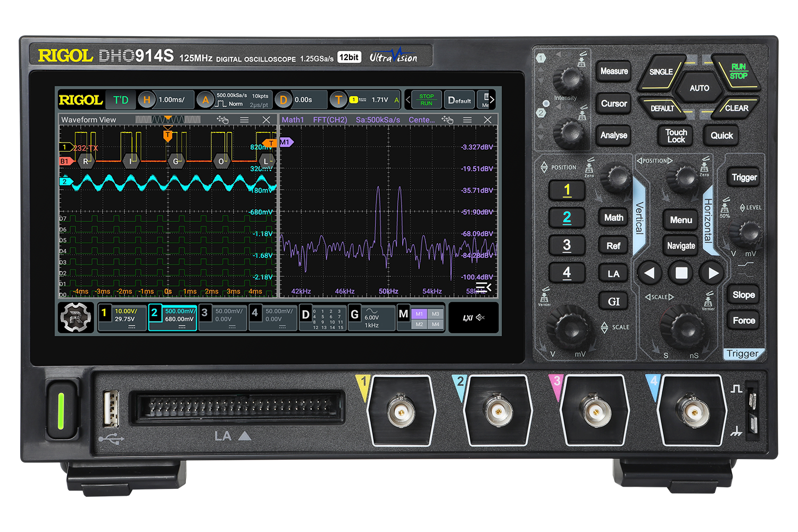798x532 pixels.
Task: Tap the decoded 'G' bus hexagon
Action: click(x=176, y=161)
